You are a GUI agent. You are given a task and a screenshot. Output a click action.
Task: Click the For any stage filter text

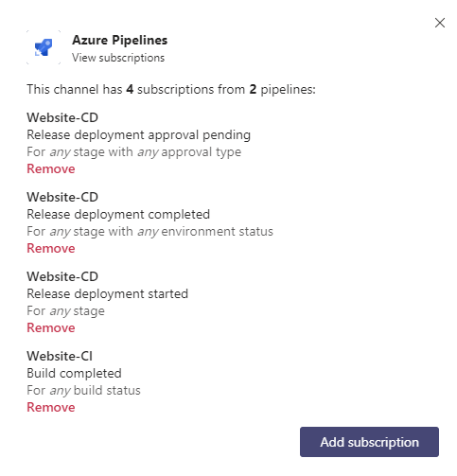point(65,311)
